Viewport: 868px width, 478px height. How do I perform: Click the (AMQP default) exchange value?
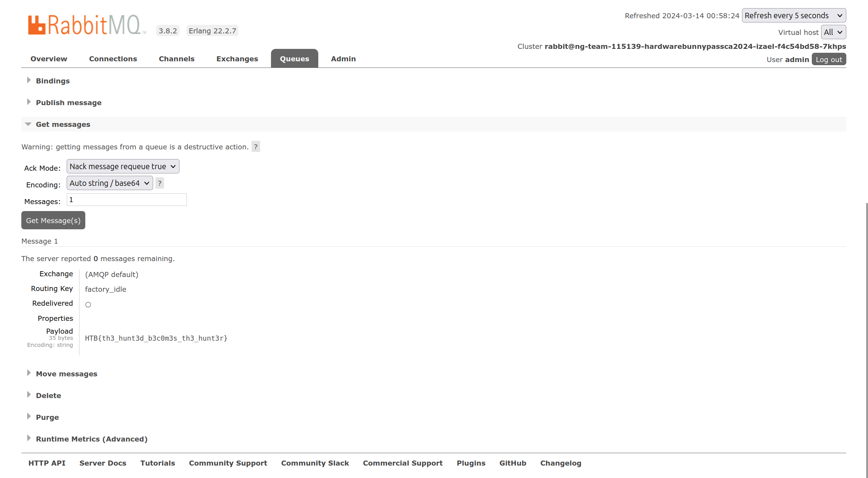[112, 275]
